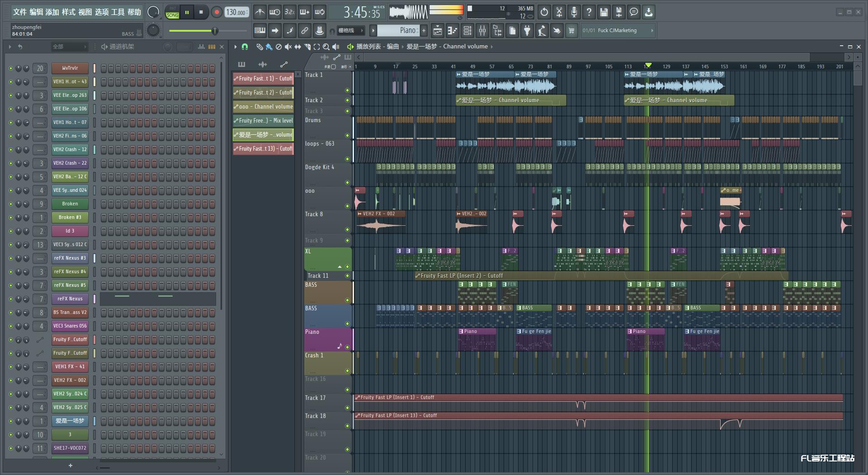This screenshot has width=868, height=475.
Task: Click the typing keyboard to piano icon
Action: point(260,30)
